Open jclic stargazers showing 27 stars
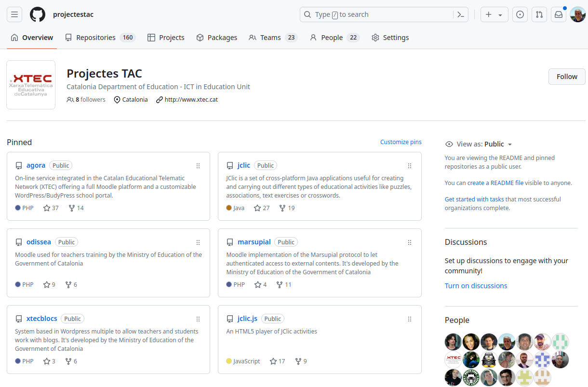Image resolution: width=588 pixels, height=387 pixels. (x=262, y=208)
